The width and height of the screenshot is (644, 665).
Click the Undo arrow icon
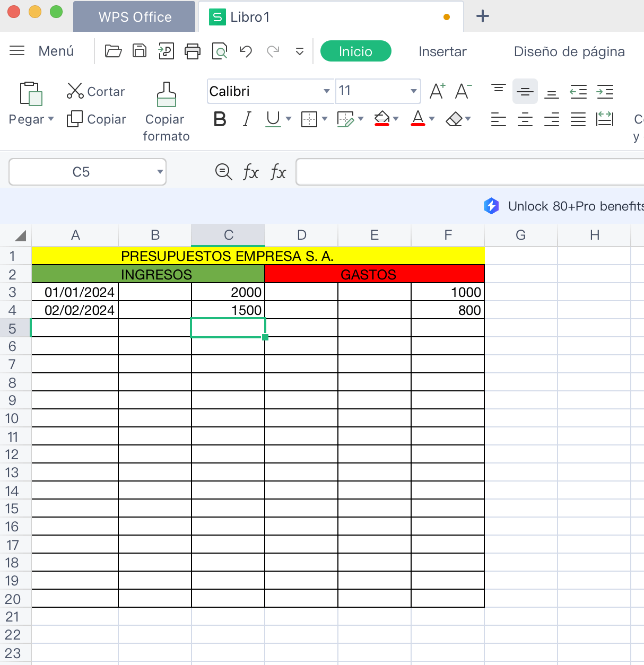click(x=246, y=51)
